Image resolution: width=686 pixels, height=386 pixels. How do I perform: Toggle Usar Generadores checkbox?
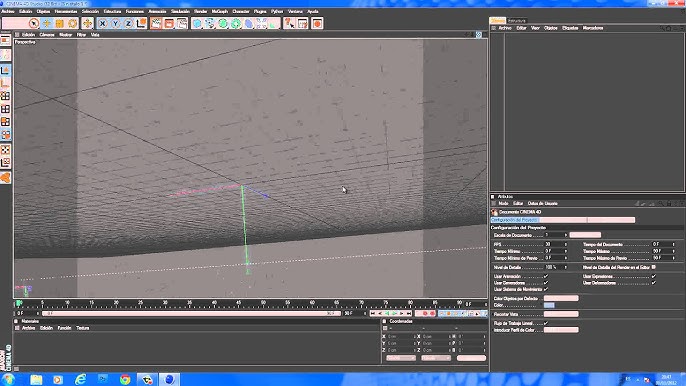(546, 283)
